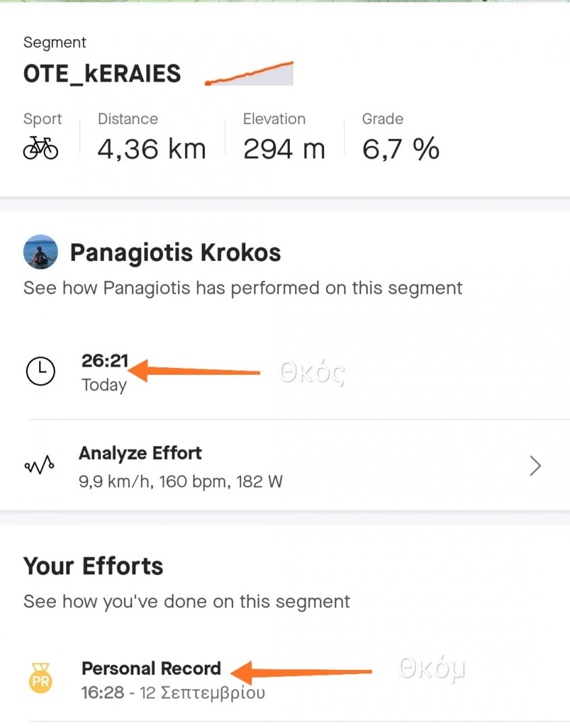
Task: Tap the 294 m elevation value
Action: click(284, 149)
